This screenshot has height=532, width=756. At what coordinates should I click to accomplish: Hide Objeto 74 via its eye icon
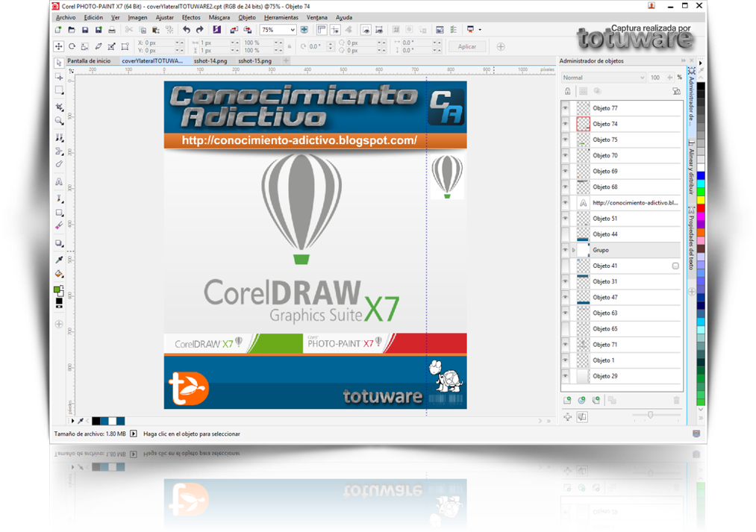pos(565,124)
